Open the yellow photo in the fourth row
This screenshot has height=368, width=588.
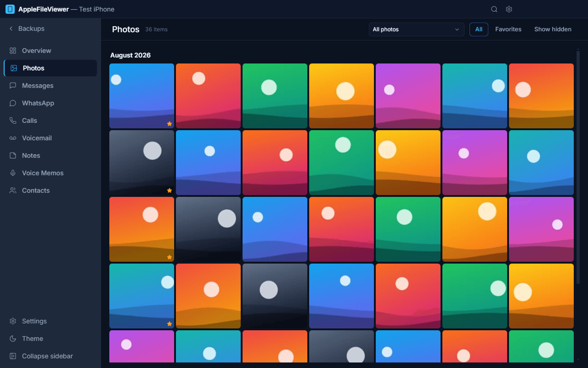pos(541,296)
